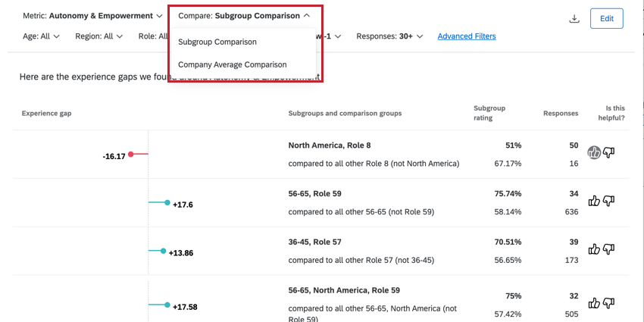Image resolution: width=644 pixels, height=322 pixels.
Task: Thumbs up the North America, Role 8 insight
Action: point(594,152)
